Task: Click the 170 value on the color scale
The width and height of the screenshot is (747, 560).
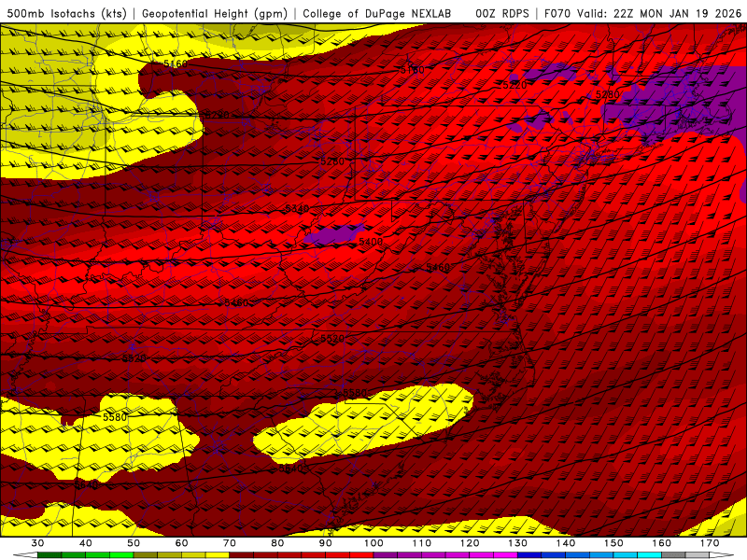Action: click(x=710, y=543)
